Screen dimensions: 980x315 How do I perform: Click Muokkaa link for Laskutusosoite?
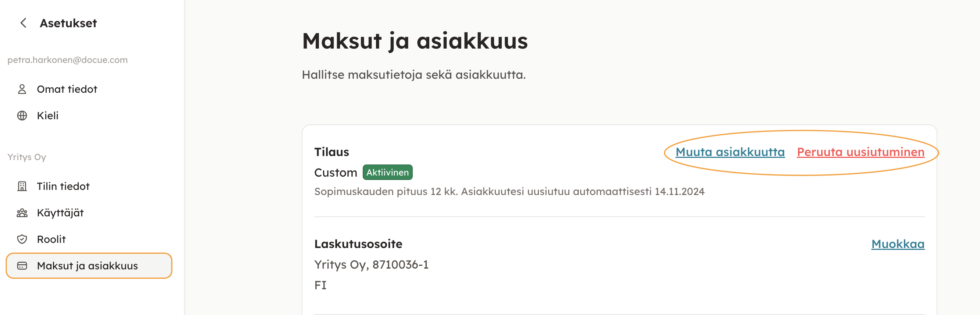(898, 244)
